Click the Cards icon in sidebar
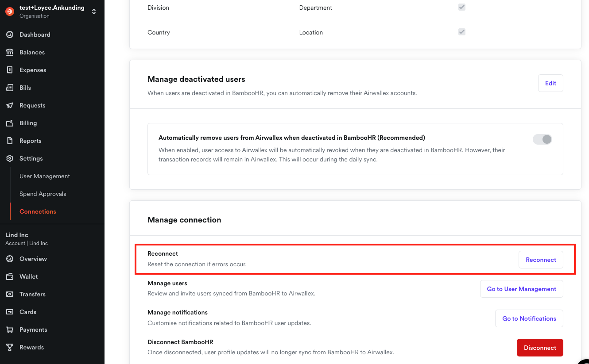 point(10,312)
